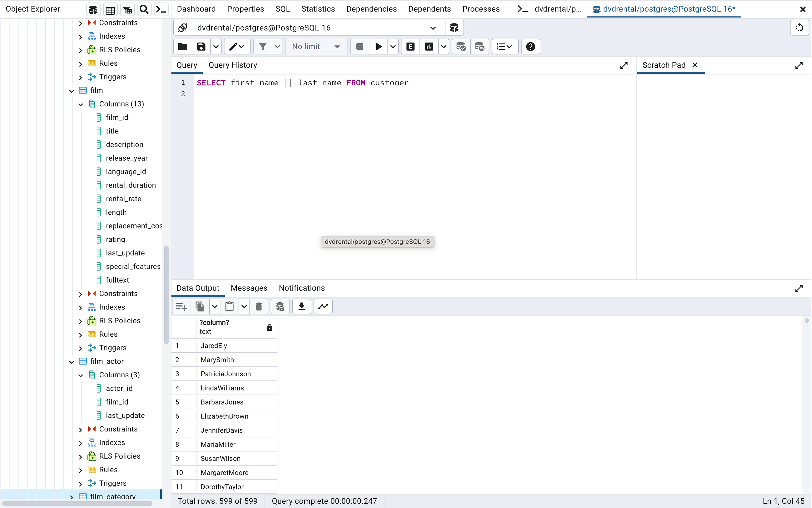Open the Macros list icon
The height and width of the screenshot is (508, 812).
(505, 46)
